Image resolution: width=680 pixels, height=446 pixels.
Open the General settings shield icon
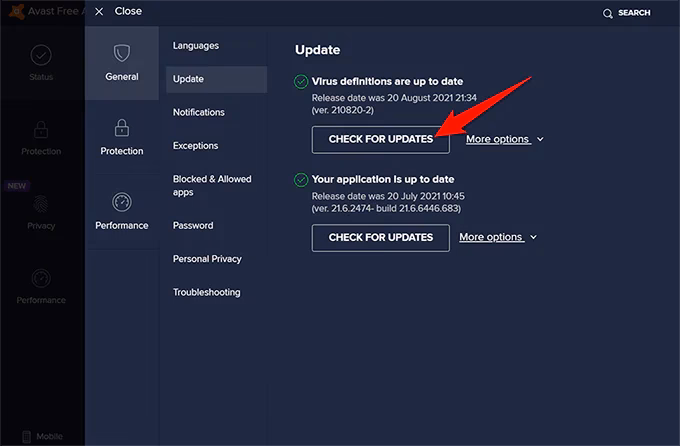(x=121, y=53)
